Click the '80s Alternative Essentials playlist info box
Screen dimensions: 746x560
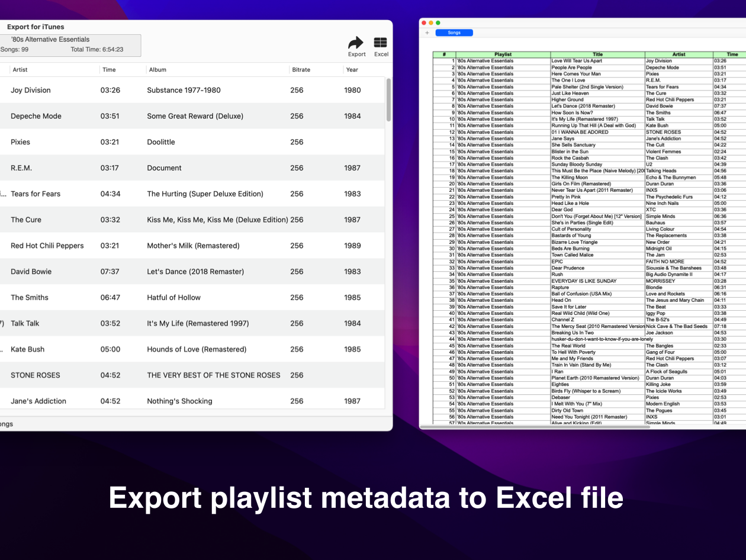click(x=70, y=45)
